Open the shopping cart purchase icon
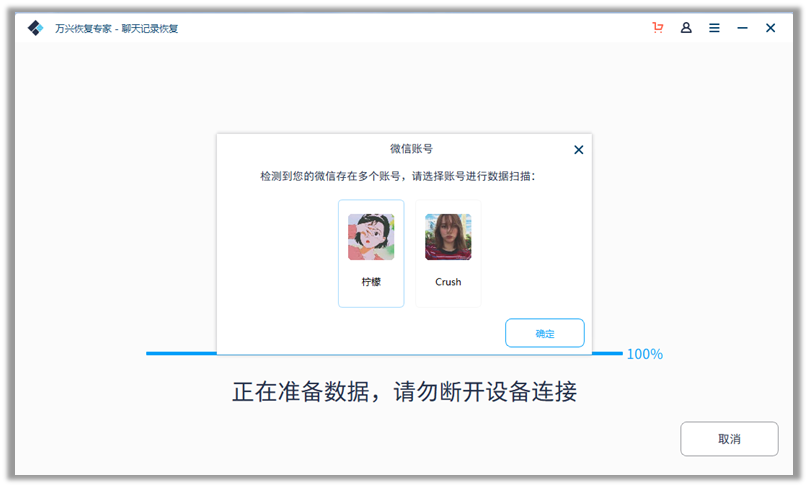808x487 pixels. 658,28
